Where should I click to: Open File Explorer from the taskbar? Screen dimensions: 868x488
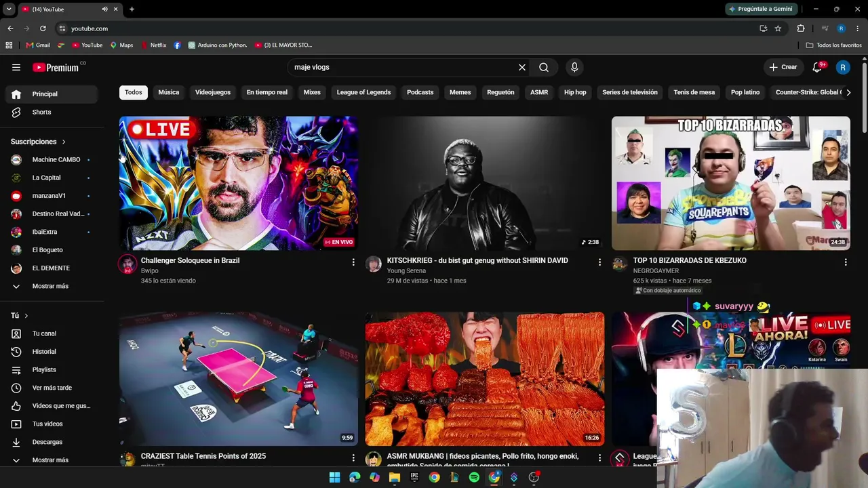pyautogui.click(x=394, y=477)
